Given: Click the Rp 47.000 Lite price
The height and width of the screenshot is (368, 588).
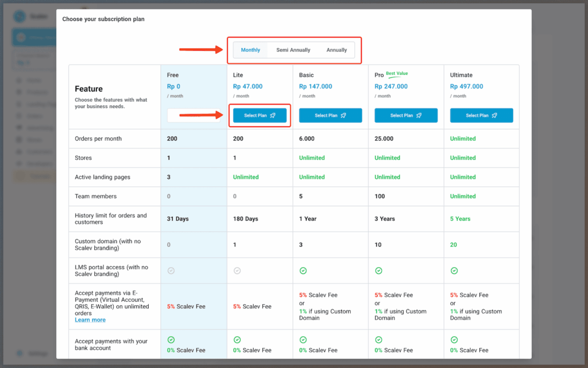Looking at the screenshot, I should tap(247, 86).
